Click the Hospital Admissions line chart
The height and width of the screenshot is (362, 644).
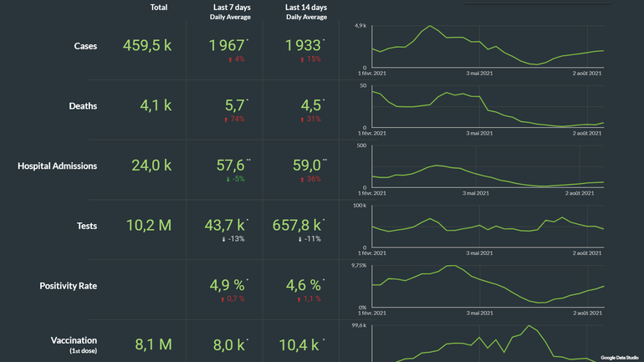pyautogui.click(x=486, y=166)
